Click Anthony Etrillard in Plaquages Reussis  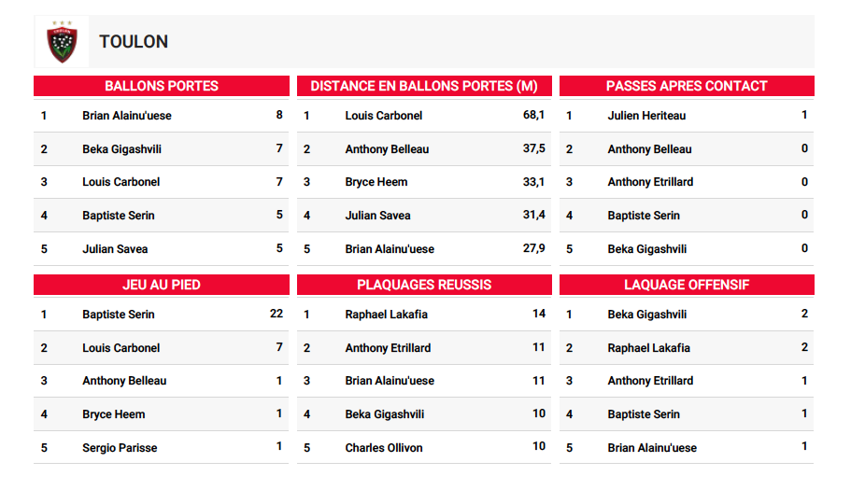tap(388, 348)
